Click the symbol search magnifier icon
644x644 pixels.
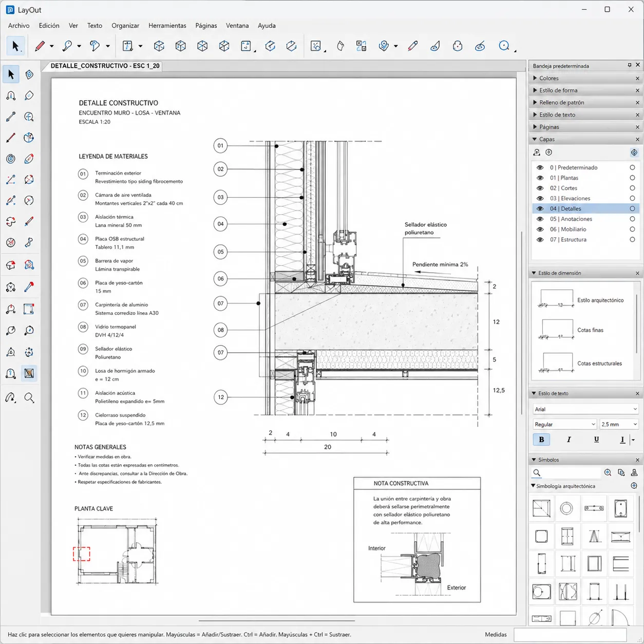537,472
